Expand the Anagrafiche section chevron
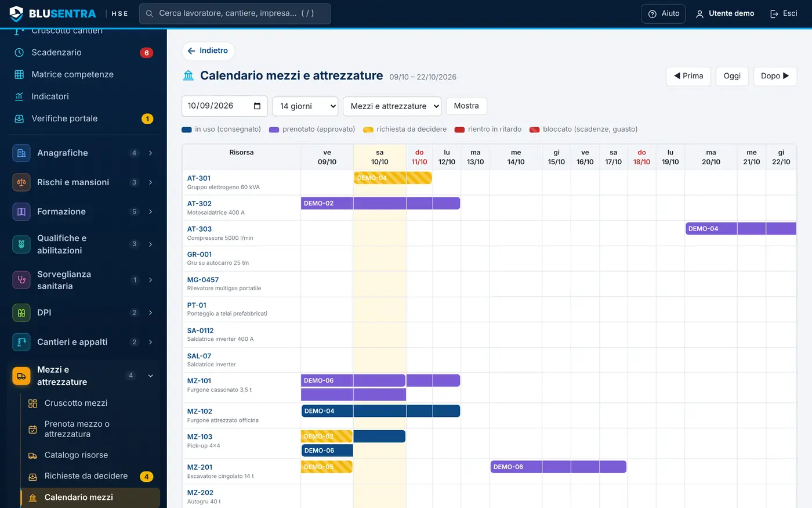The image size is (812, 508). click(150, 153)
